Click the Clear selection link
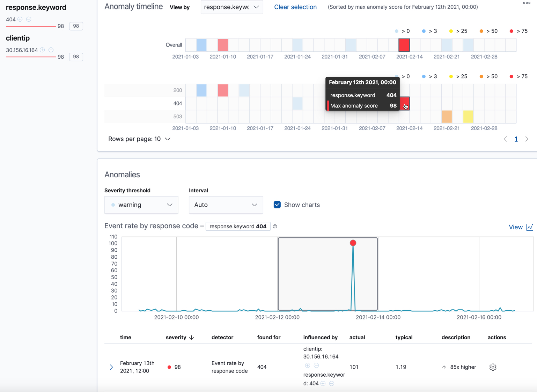This screenshot has width=537, height=392. pos(295,7)
